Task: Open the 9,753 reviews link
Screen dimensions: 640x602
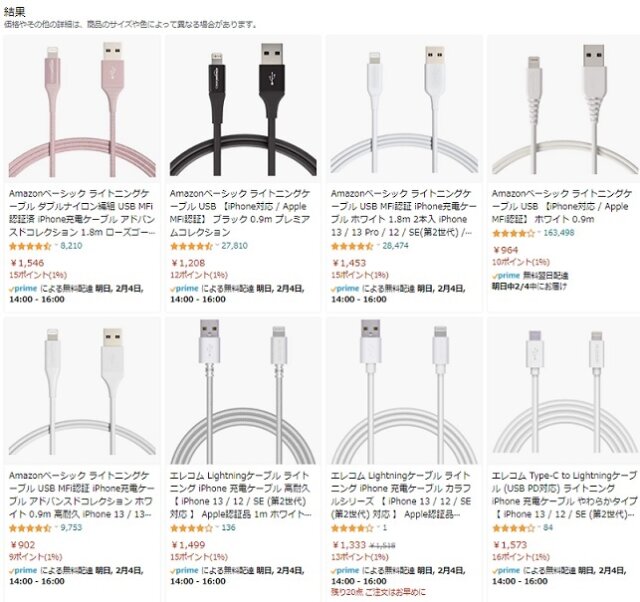Action: 71,528
